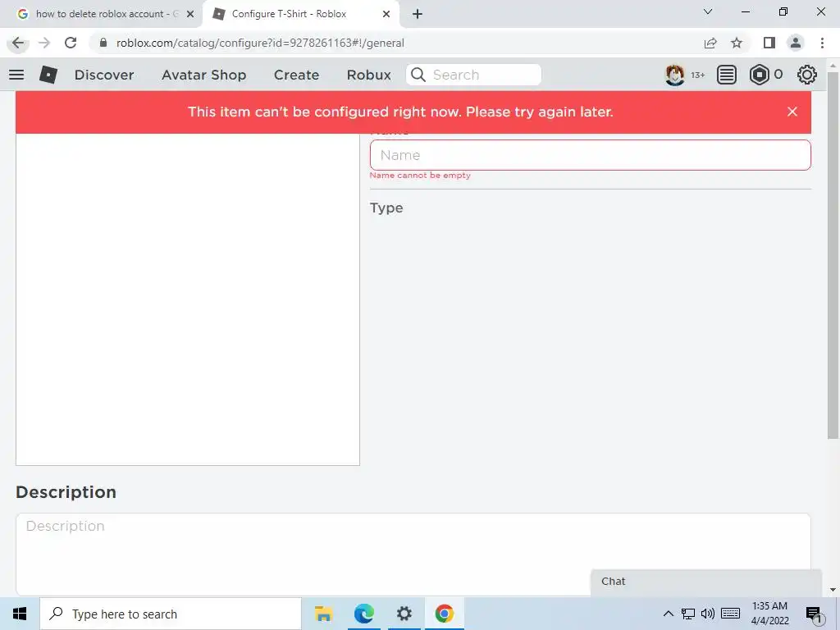The height and width of the screenshot is (630, 840).
Task: Close the Configure T-Shirt tab
Action: coord(386,15)
